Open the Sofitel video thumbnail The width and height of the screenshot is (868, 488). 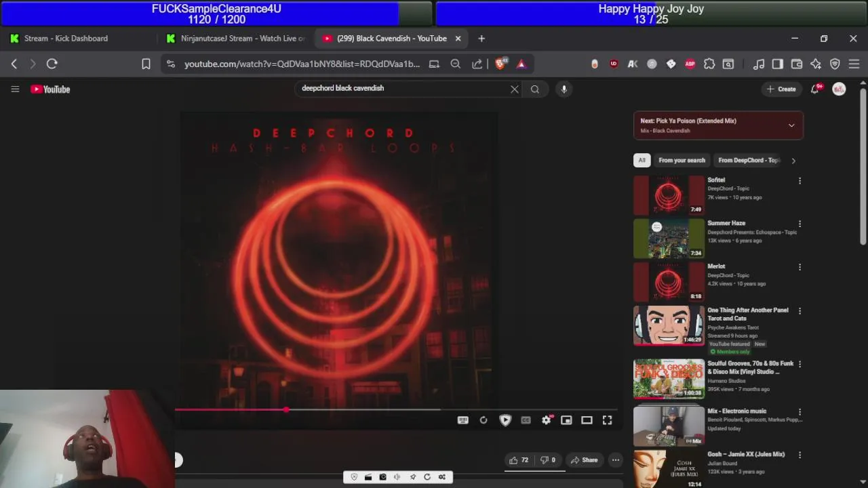(669, 195)
